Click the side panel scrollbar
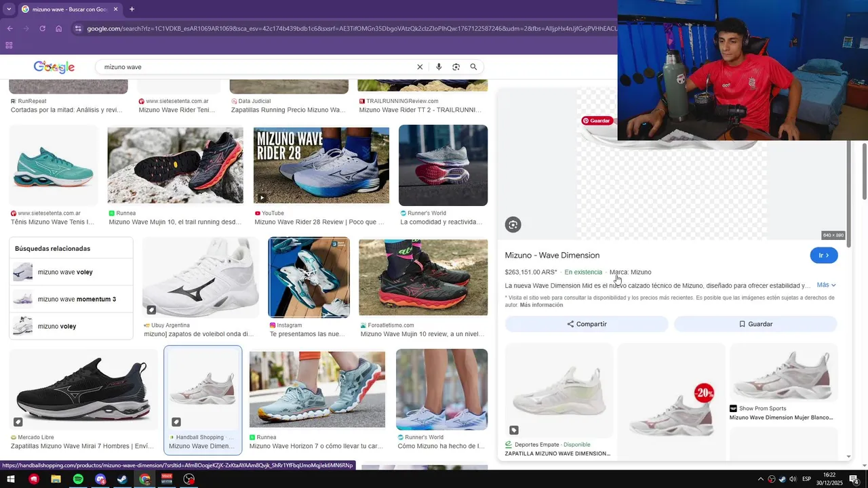868x488 pixels. click(848, 193)
